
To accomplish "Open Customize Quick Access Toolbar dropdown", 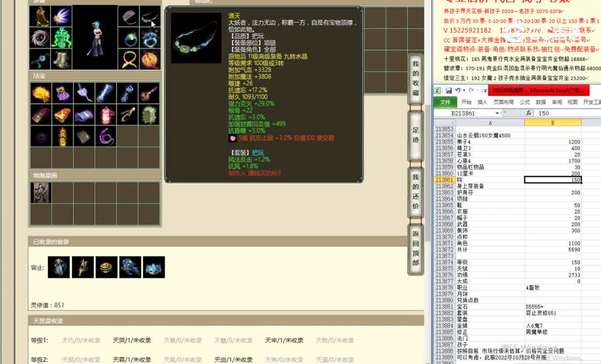I will pos(485,91).
